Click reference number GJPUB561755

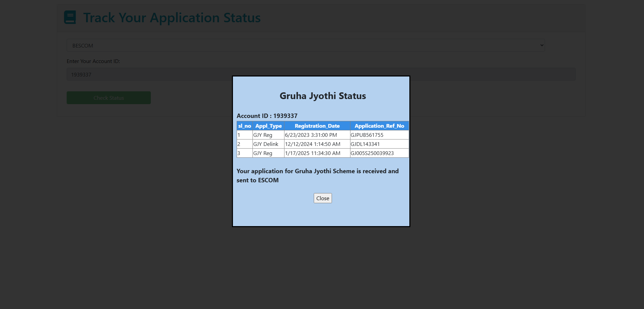(367, 135)
